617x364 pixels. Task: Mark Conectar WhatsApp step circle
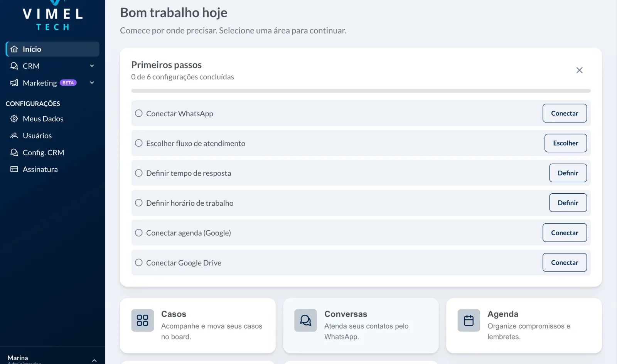click(139, 113)
